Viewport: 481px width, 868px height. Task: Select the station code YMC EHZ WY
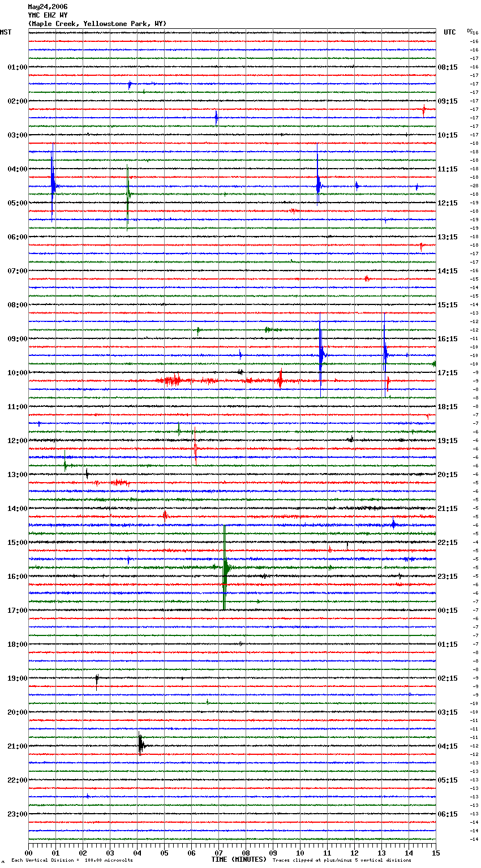(x=48, y=15)
